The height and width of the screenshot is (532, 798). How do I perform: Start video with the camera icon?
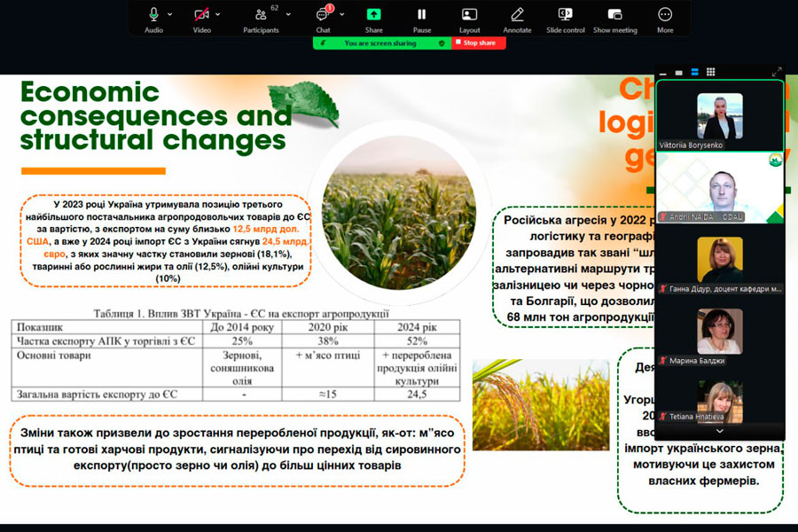[201, 15]
